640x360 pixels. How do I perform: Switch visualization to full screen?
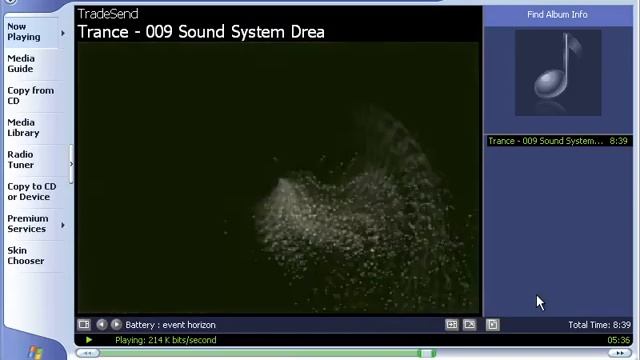click(469, 324)
